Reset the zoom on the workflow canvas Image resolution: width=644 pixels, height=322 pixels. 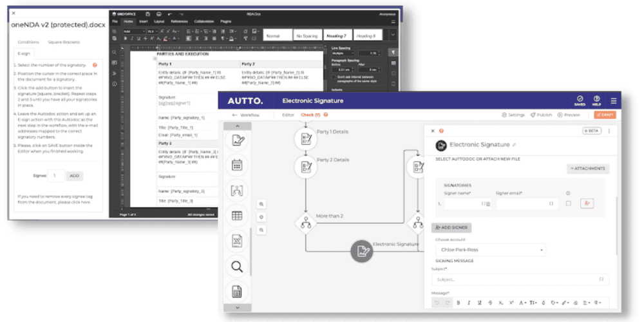(x=261, y=217)
